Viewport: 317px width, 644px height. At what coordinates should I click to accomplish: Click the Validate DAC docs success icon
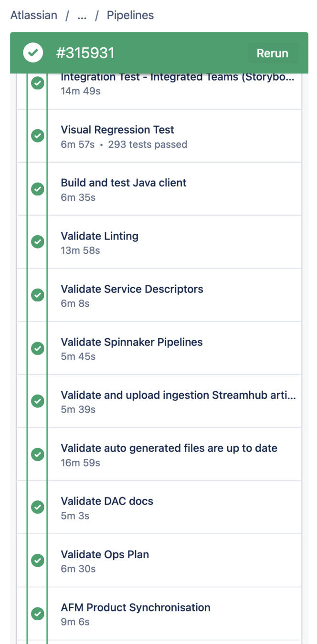[38, 507]
